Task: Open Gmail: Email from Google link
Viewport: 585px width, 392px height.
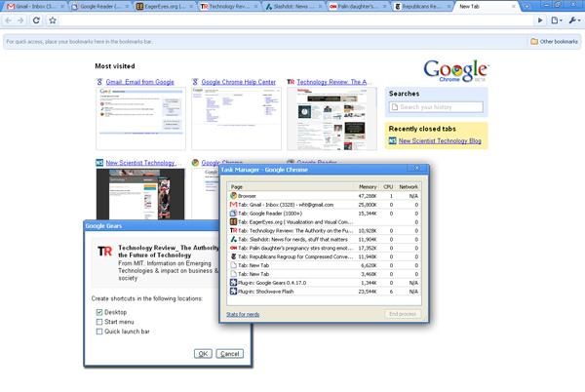Action: 139,82
